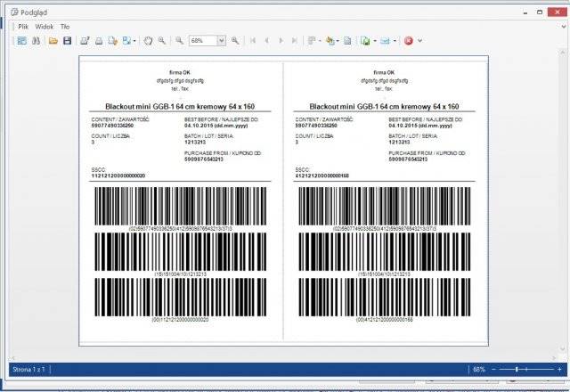Click the vertical scrollbar up arrow
Image resolution: width=570 pixels, height=392 pixels.
point(562,53)
